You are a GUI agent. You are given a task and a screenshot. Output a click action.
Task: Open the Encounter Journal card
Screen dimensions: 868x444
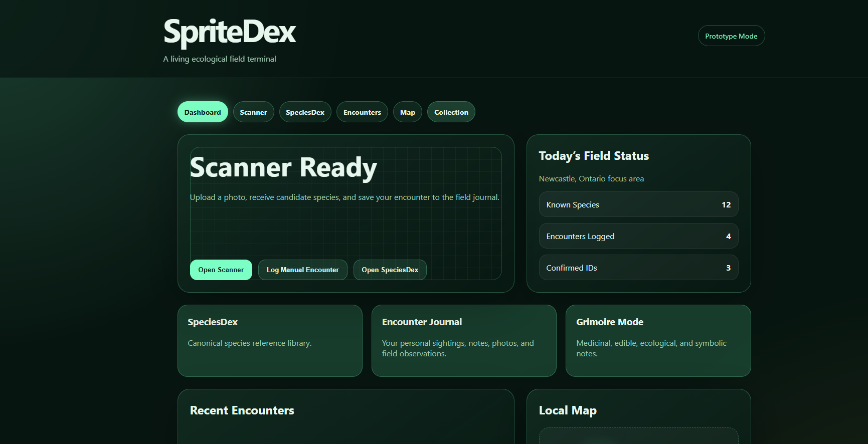click(x=464, y=341)
